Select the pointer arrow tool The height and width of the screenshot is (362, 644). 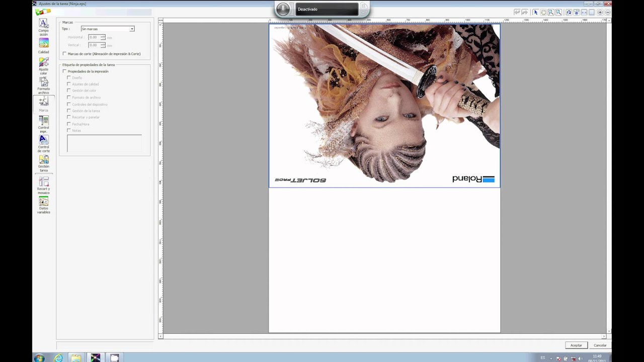click(x=536, y=12)
